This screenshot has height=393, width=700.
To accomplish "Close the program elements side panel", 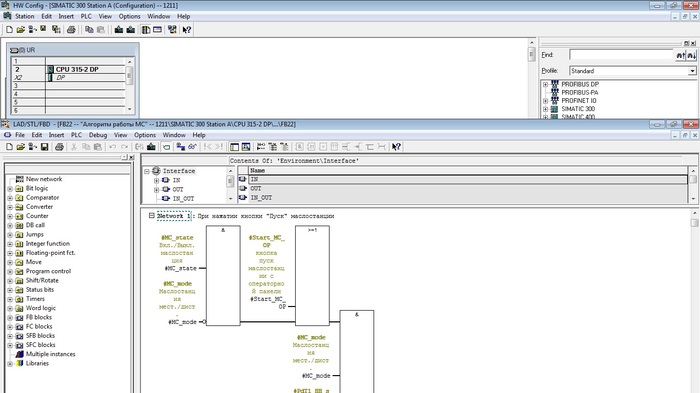I will [132, 158].
